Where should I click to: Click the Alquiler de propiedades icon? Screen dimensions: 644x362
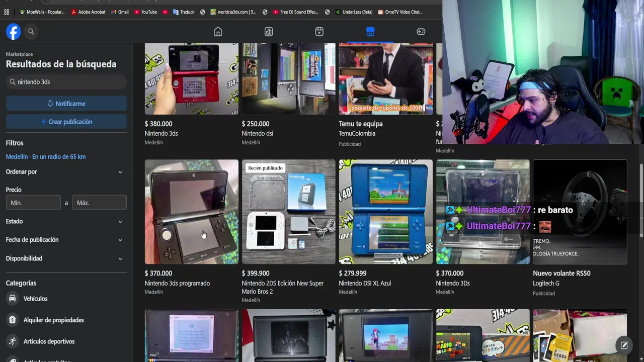coord(12,320)
